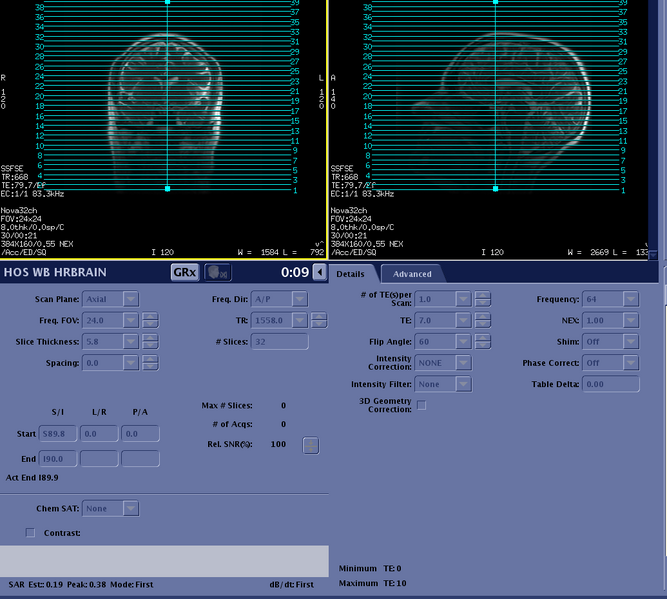Viewport: 667px width, 599px height.
Task: Open the GRx graphic prescription button
Action: click(x=185, y=272)
